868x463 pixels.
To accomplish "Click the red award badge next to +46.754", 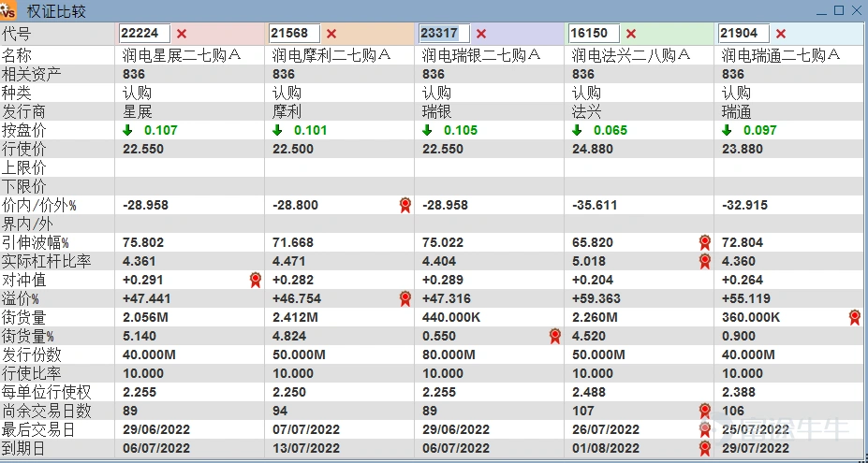I will coord(405,298).
